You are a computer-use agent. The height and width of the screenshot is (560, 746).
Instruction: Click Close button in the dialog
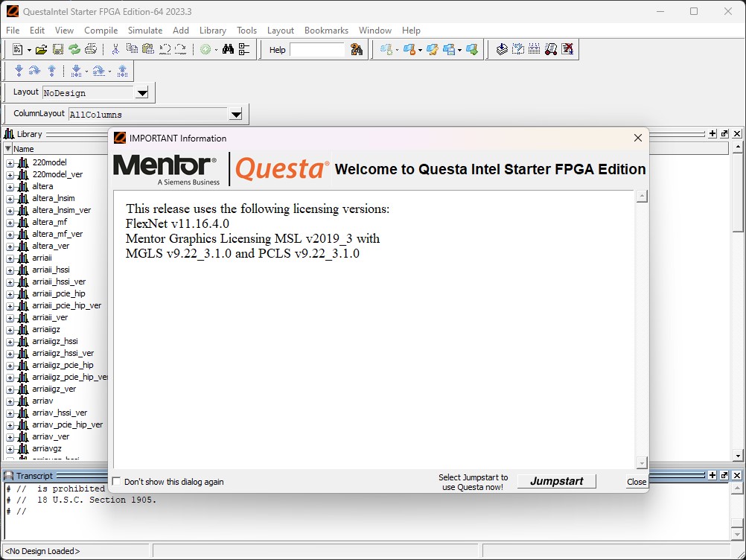pyautogui.click(x=636, y=482)
